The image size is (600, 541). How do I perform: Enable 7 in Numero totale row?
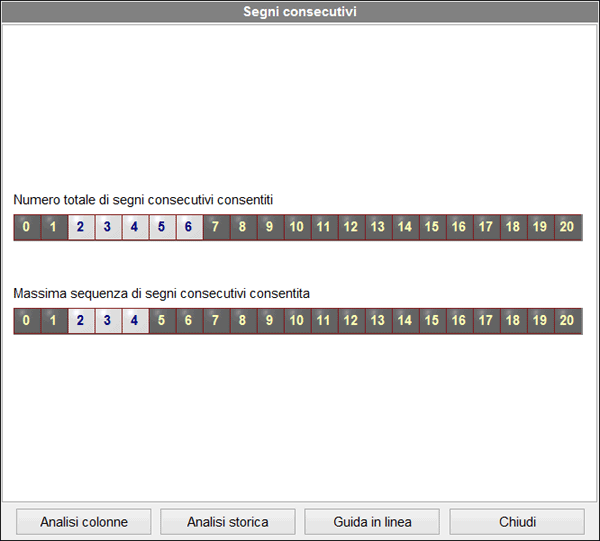(215, 227)
